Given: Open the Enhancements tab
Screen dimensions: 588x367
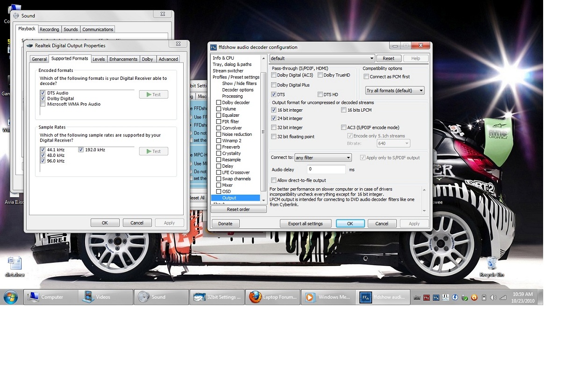Looking at the screenshot, I should 123,59.
